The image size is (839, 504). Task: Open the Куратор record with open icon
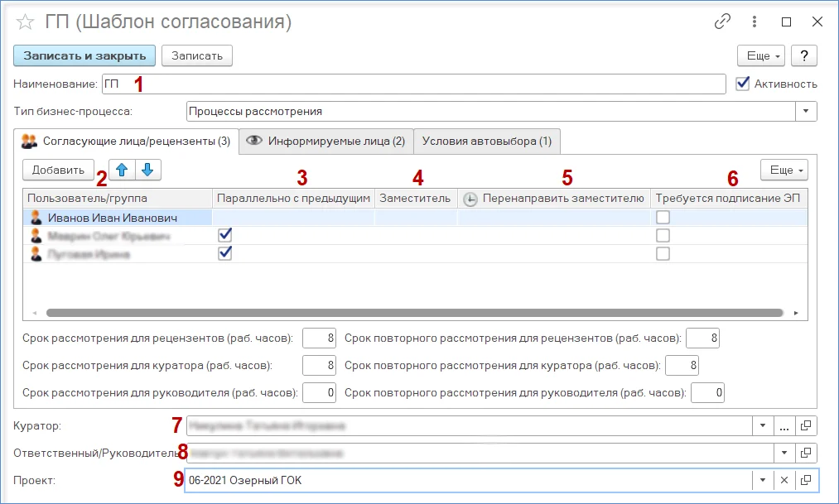tap(807, 425)
